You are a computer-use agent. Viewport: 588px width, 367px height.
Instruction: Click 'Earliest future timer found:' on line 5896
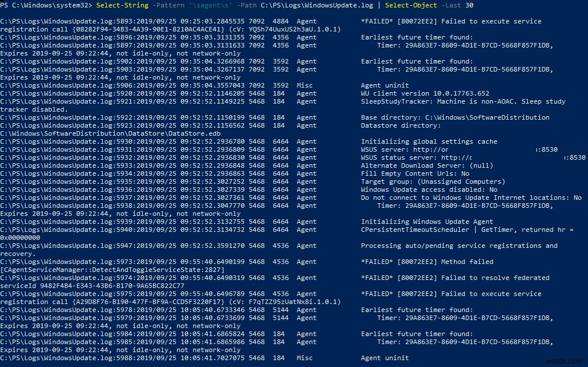tap(417, 37)
